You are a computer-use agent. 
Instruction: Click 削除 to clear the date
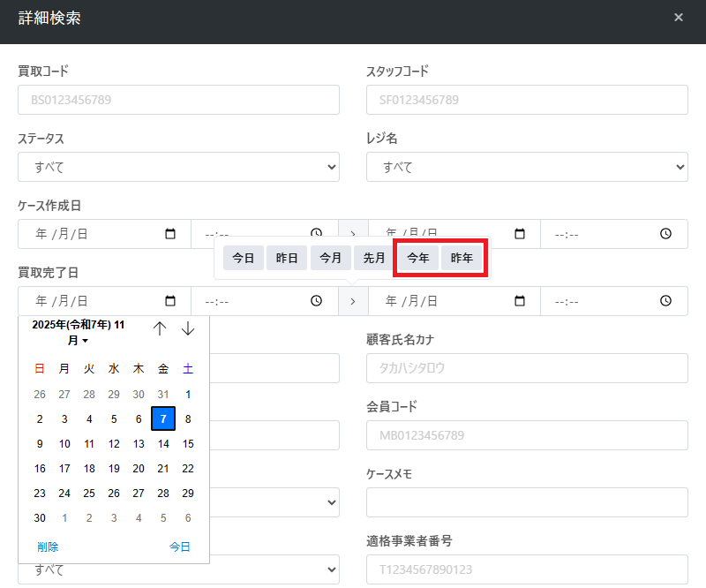pyautogui.click(x=48, y=547)
